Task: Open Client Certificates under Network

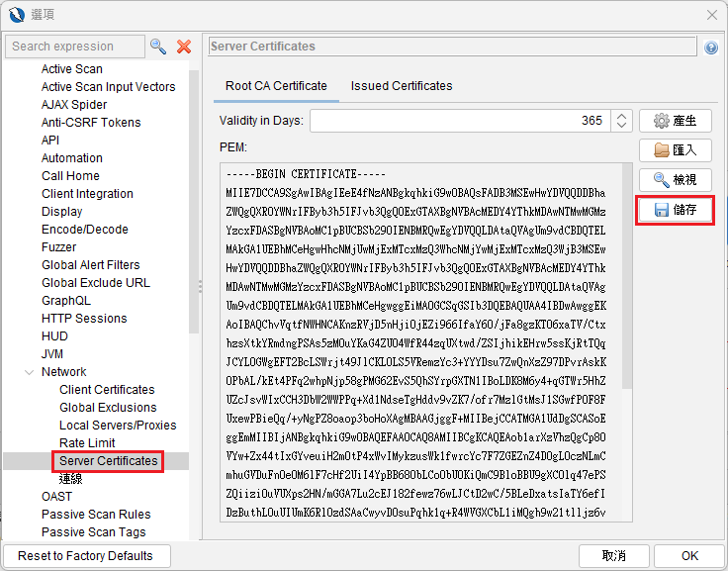Action: tap(107, 390)
